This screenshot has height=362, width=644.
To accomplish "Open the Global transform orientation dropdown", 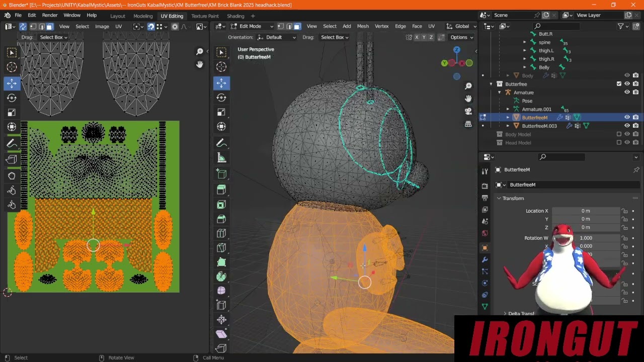I will [461, 26].
